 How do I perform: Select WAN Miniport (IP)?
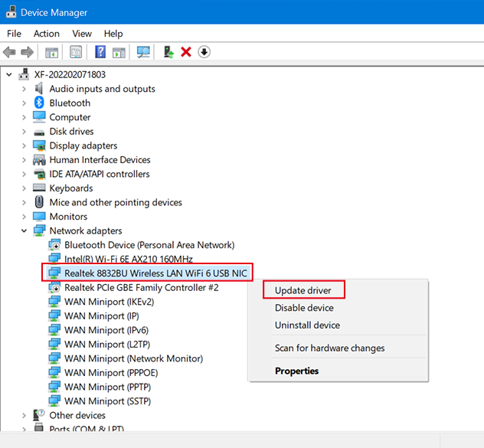(102, 316)
